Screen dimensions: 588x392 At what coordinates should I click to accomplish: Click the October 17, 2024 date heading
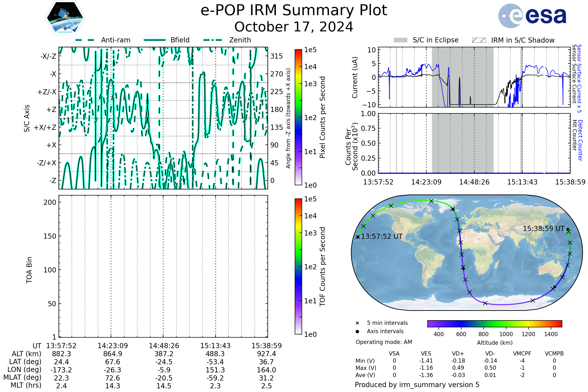click(294, 27)
